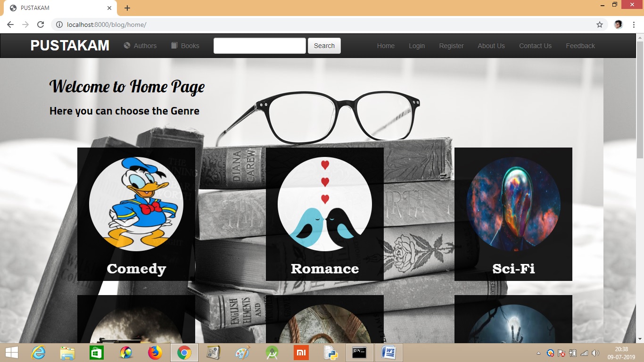Screen dimensions: 644x362
Task: Go back with the browser back arrow
Action: pos(10,25)
